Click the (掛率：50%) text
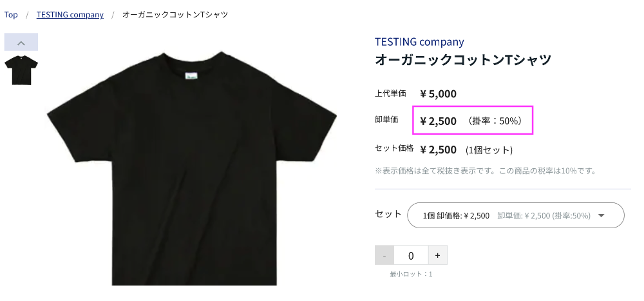This screenshot has height=301, width=644. tap(495, 121)
